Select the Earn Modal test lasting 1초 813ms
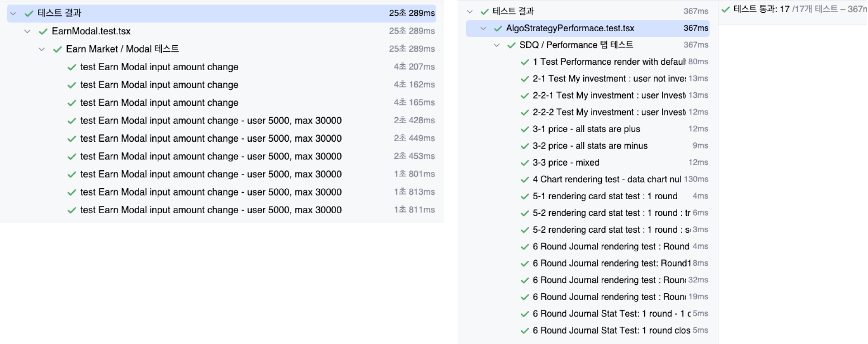This screenshot has height=344, width=868. pos(211,192)
